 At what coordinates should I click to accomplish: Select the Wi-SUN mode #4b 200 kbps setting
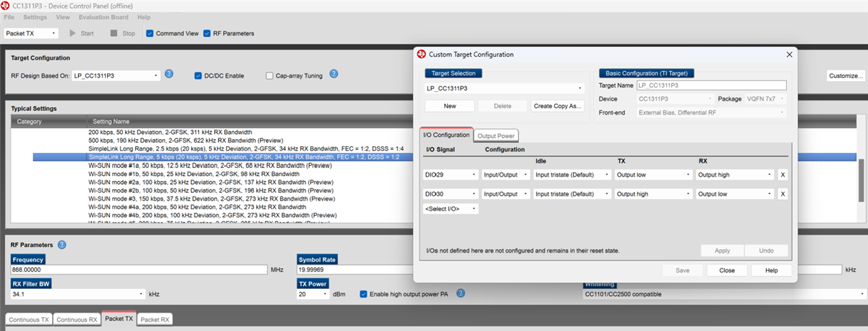tap(213, 215)
